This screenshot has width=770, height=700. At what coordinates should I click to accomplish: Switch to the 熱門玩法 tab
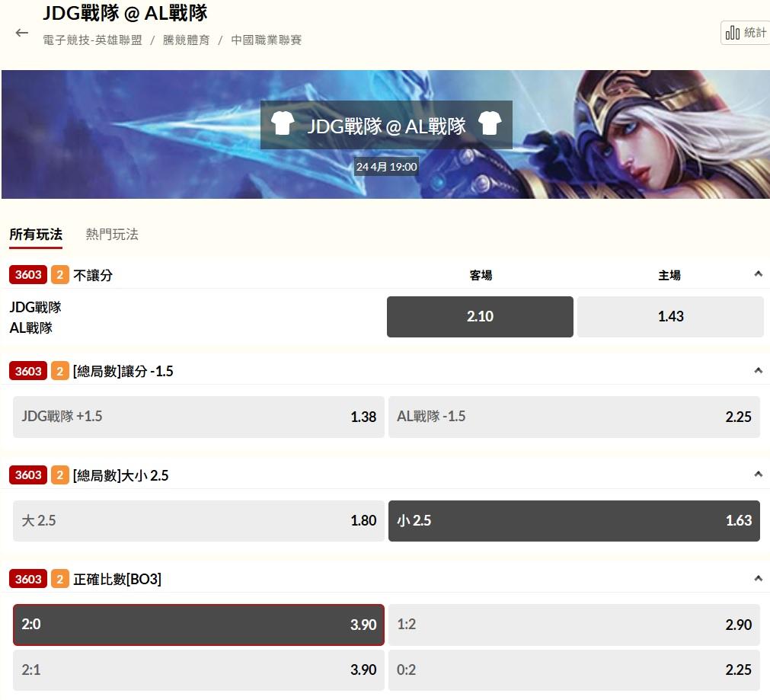point(112,235)
